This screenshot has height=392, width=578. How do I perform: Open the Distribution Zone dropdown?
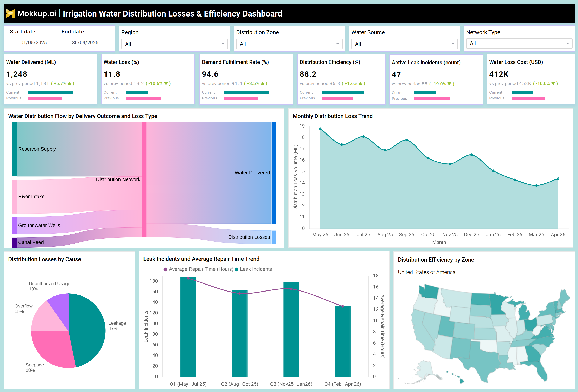coord(289,44)
